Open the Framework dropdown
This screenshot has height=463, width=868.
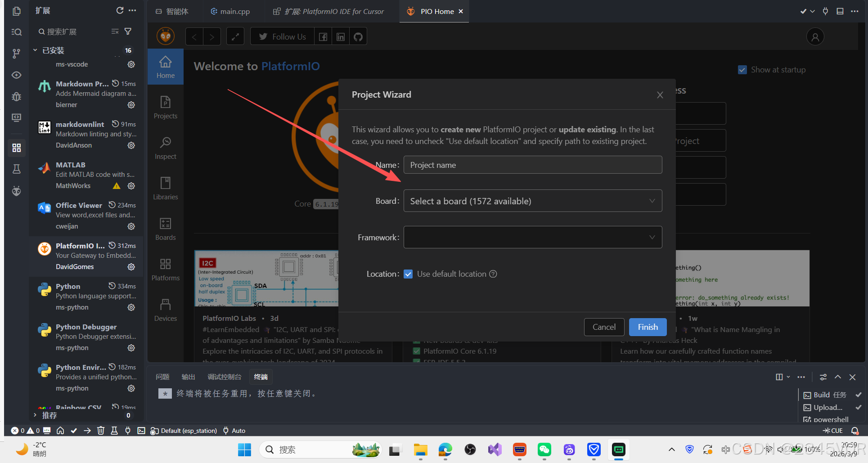(x=532, y=237)
